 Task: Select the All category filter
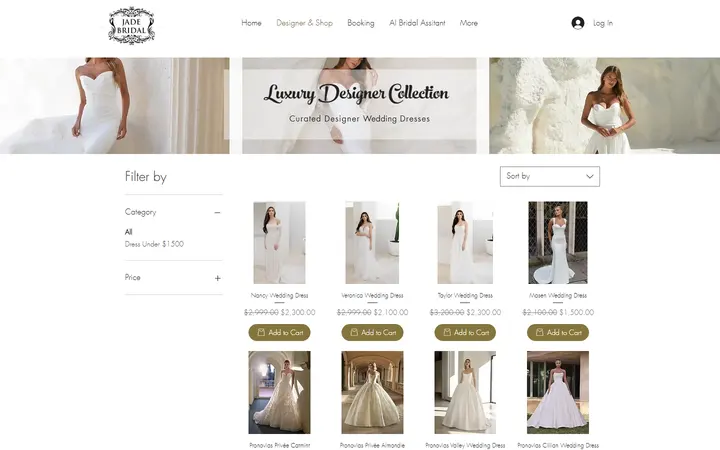click(129, 232)
